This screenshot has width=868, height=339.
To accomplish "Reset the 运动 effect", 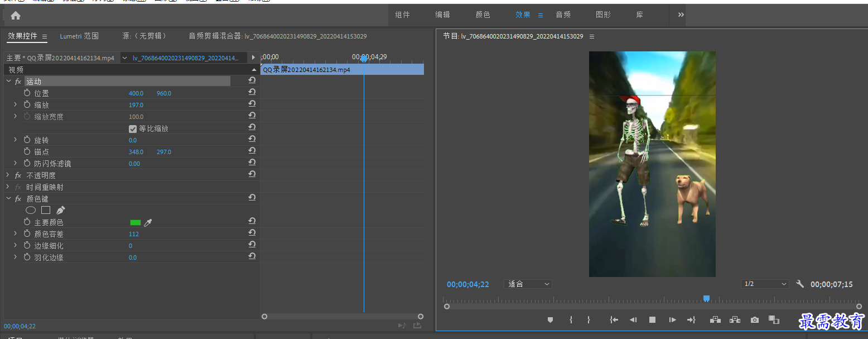I will pyautogui.click(x=252, y=81).
